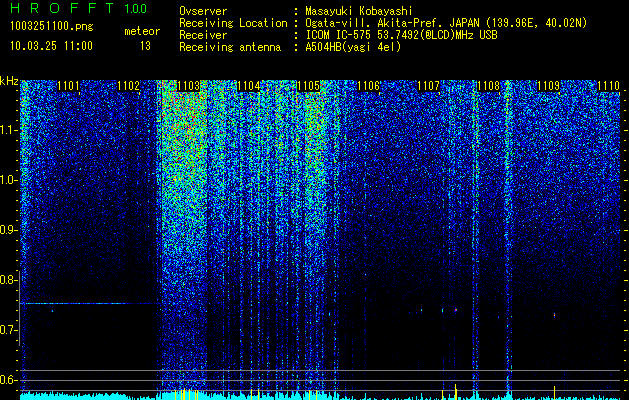
Task: Click the 1102 time marker
Action: click(129, 86)
